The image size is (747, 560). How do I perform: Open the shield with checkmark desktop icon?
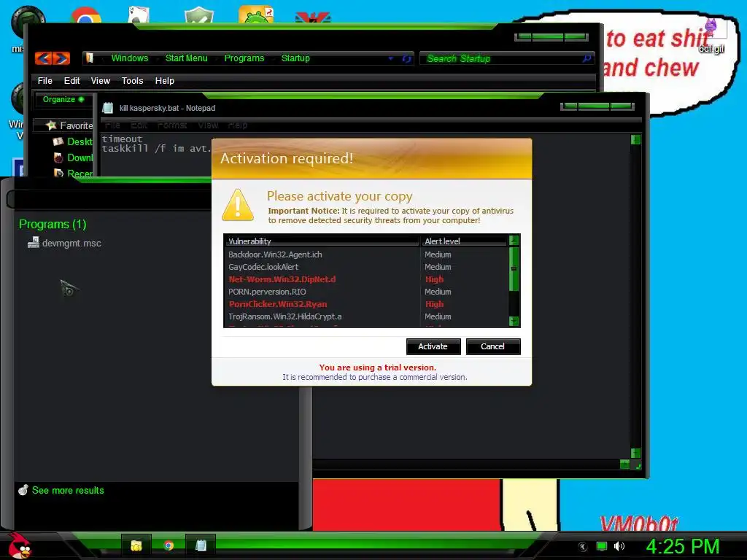(198, 15)
